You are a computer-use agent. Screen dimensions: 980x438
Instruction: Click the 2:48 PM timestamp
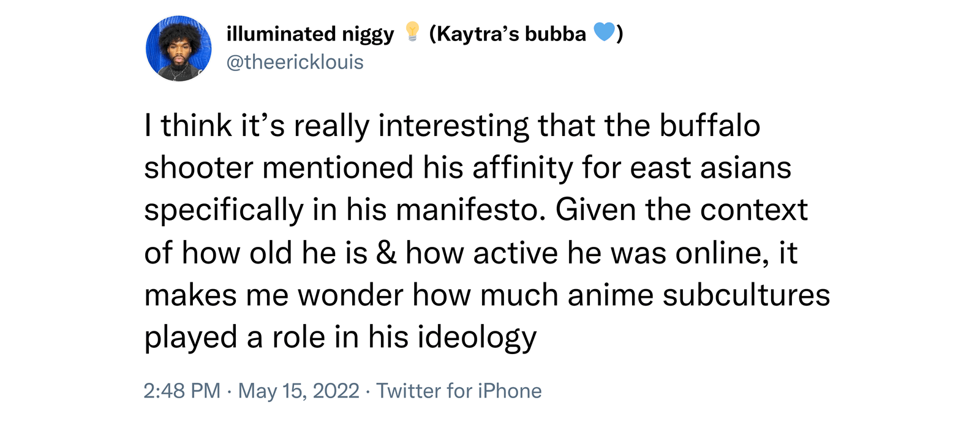tap(182, 391)
